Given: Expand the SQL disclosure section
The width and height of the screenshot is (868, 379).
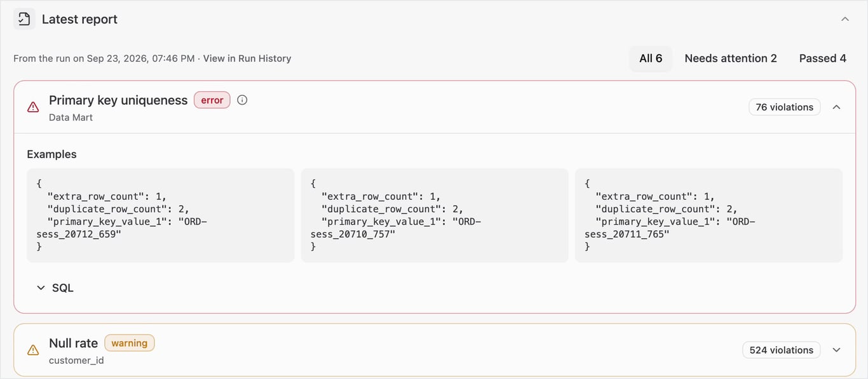Looking at the screenshot, I should (x=55, y=288).
